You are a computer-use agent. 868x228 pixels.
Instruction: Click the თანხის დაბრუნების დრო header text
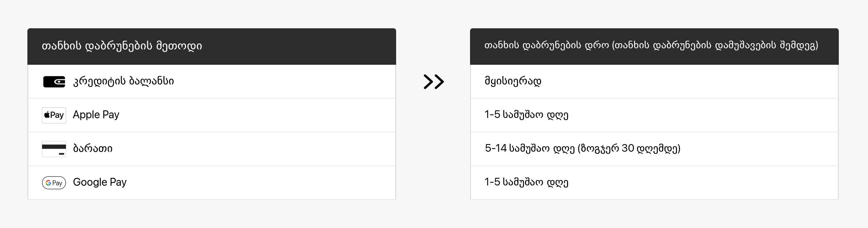(546, 46)
